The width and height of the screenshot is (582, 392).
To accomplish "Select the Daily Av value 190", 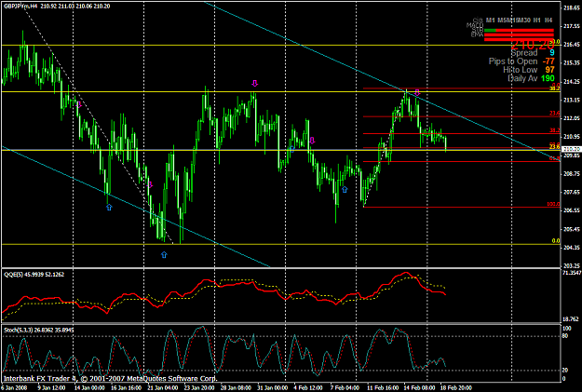I will click(x=548, y=78).
